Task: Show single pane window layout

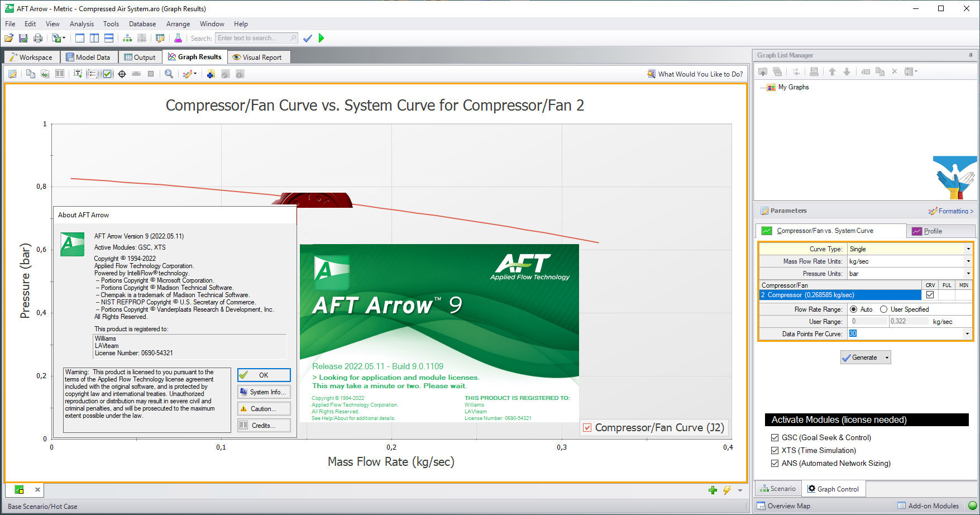Action: pyautogui.click(x=80, y=38)
